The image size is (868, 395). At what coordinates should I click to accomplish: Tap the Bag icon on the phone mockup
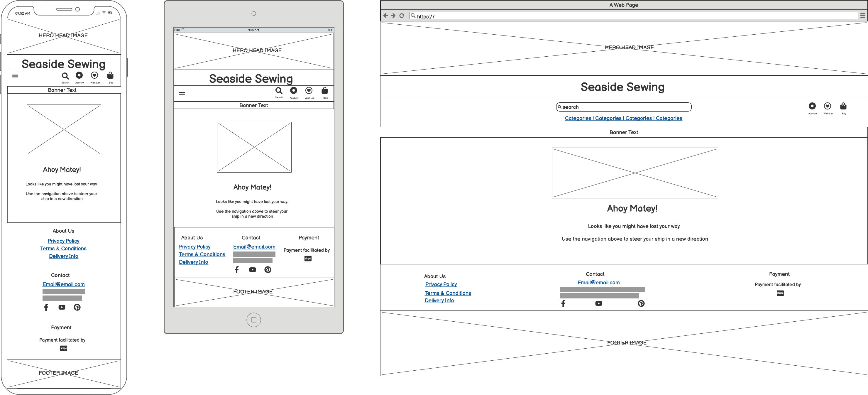click(110, 75)
